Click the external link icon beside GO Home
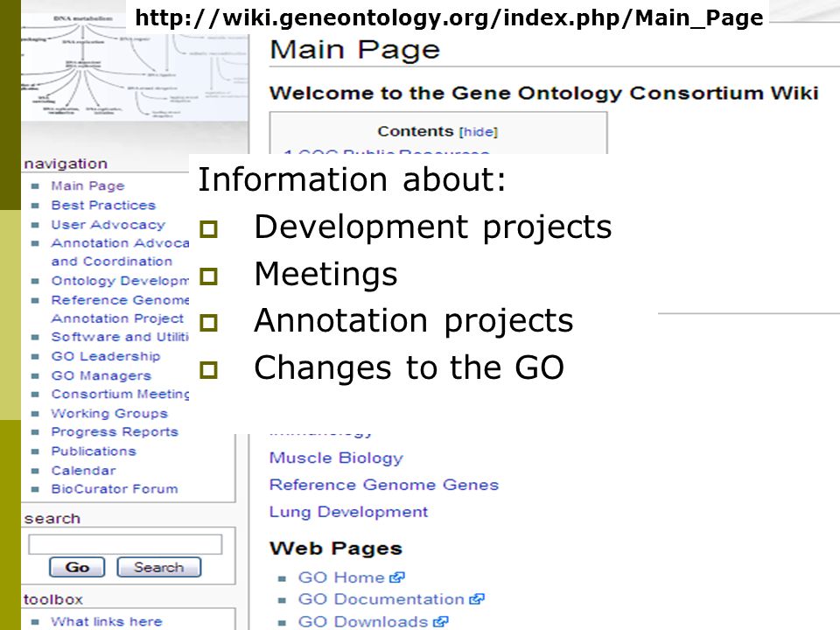Viewport: 840px width, 630px height. click(397, 577)
